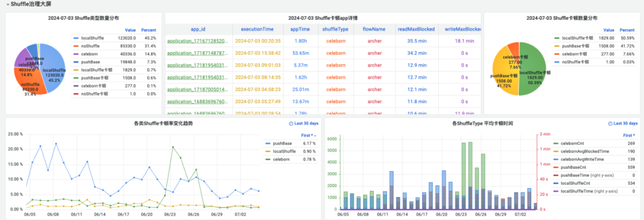Click the localShuffle卡顿 1829.00 row in Shuffle卡顿数量分布 legend

coord(594,38)
